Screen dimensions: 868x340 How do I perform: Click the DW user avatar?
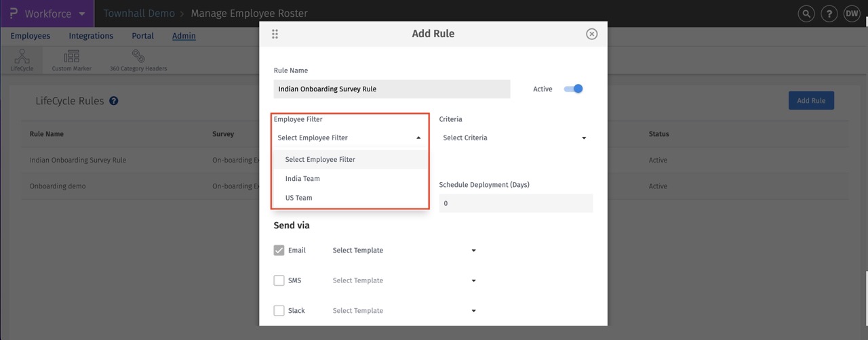852,14
